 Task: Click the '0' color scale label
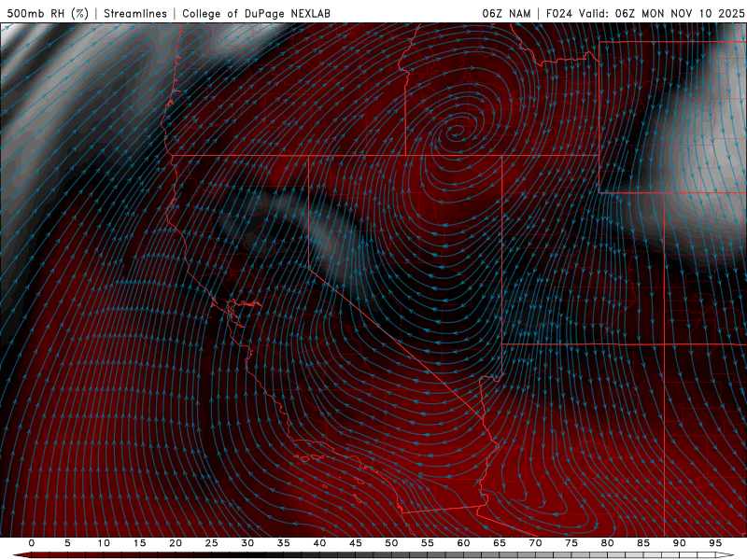(x=32, y=543)
